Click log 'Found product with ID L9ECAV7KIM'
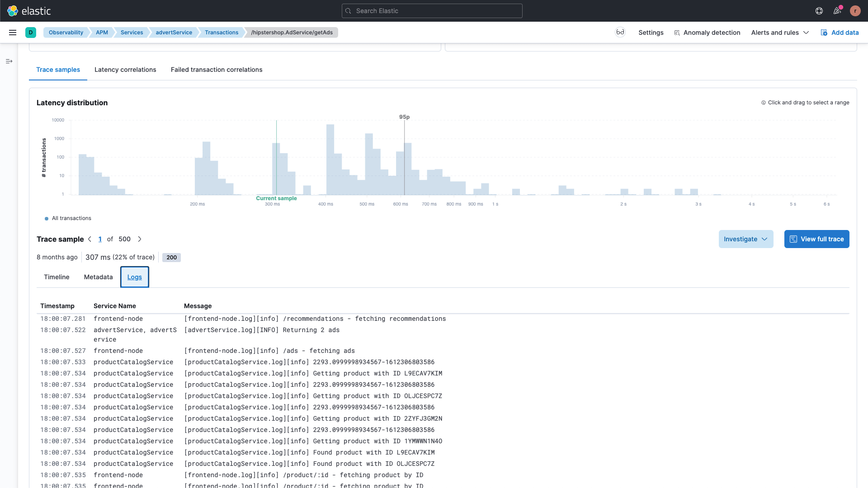This screenshot has height=488, width=868. (309, 452)
